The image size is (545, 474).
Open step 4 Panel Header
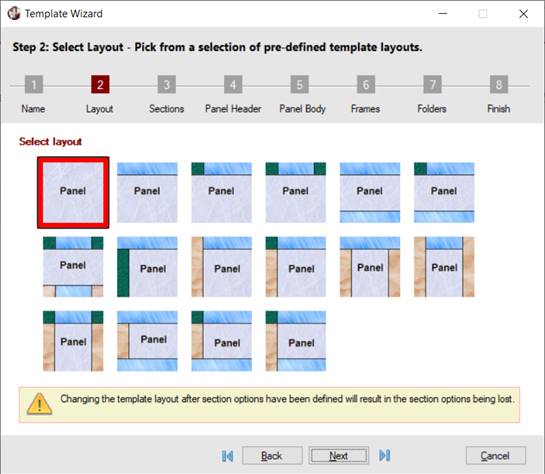pyautogui.click(x=233, y=84)
